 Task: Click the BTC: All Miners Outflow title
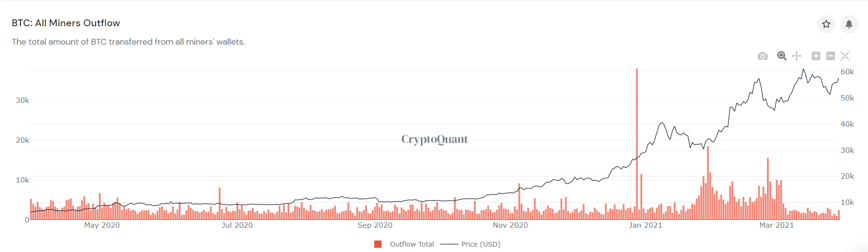(66, 23)
